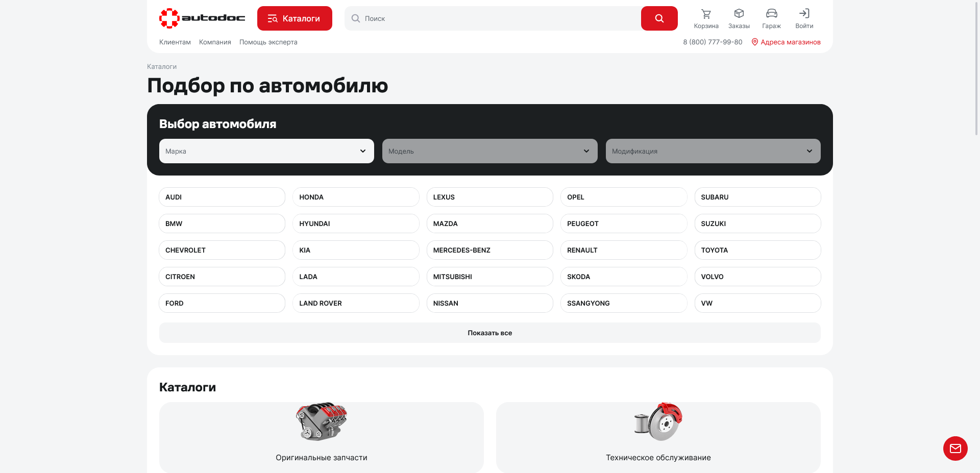The height and width of the screenshot is (473, 980).
Task: Click the Autodoc logo
Action: (202, 18)
